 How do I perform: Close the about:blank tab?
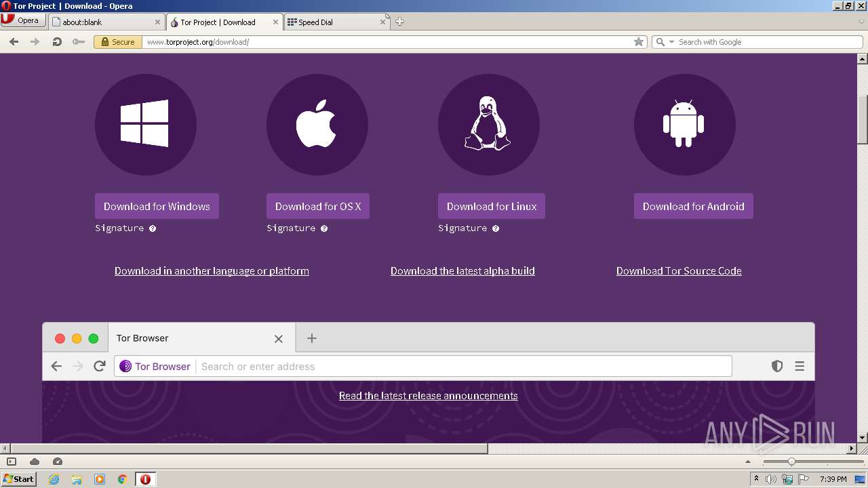pyautogui.click(x=157, y=22)
